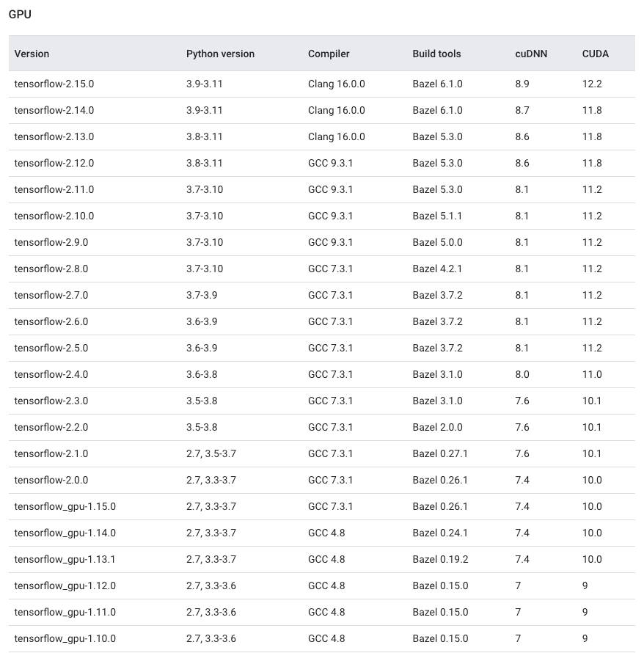Select the tensorflow_gpu-1.10.0 version cell
644x653 pixels.
click(65, 638)
